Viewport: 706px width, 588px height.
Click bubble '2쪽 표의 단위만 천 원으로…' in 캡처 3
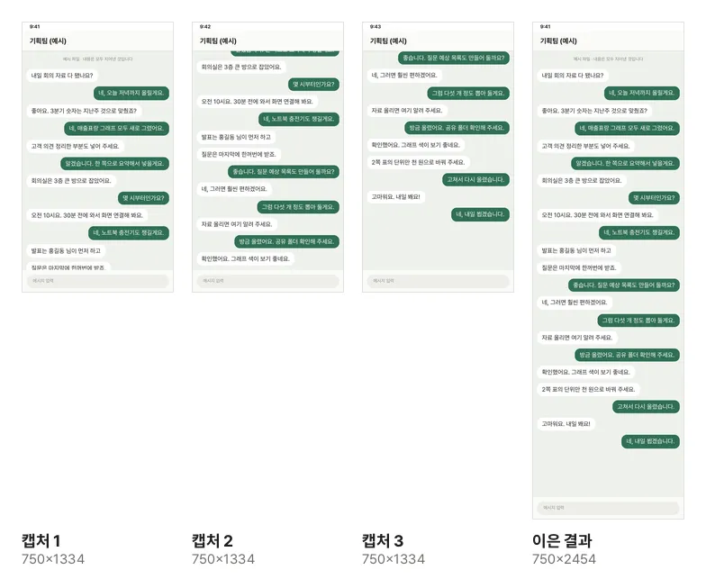coord(418,162)
